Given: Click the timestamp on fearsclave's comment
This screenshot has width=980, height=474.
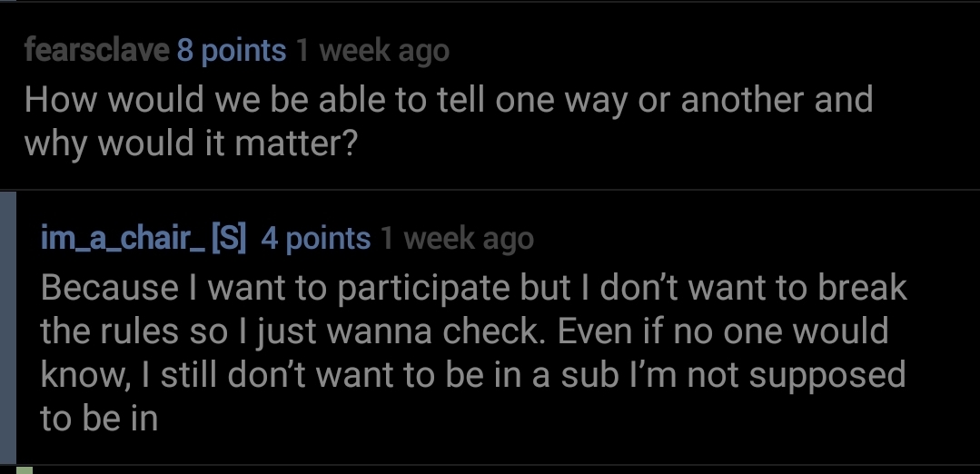Looking at the screenshot, I should coord(372,51).
